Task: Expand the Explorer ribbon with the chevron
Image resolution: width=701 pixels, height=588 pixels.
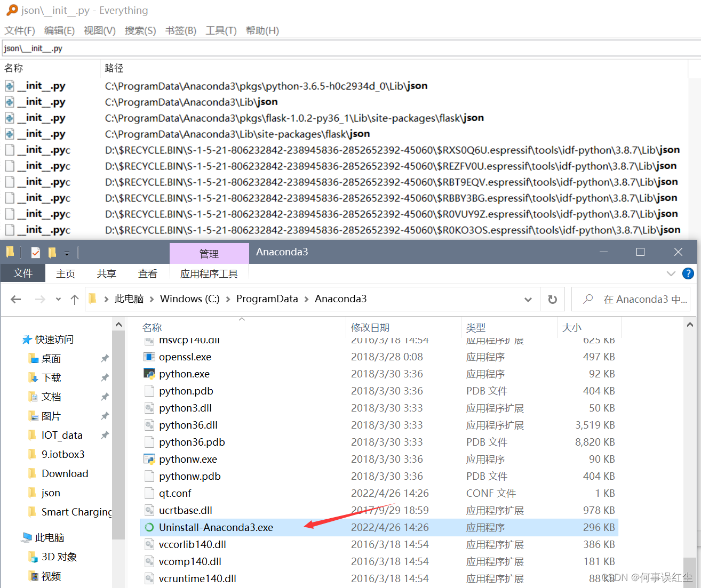Action: [x=671, y=273]
